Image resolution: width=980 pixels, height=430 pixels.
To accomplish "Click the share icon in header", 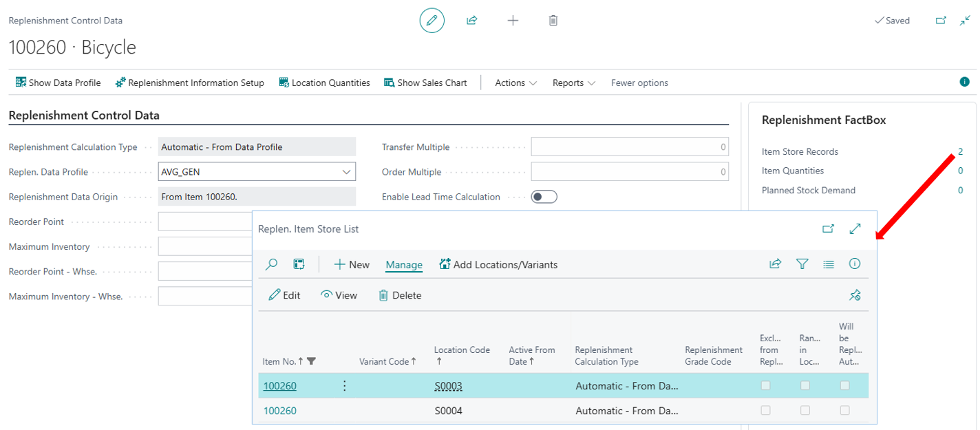I will point(472,21).
